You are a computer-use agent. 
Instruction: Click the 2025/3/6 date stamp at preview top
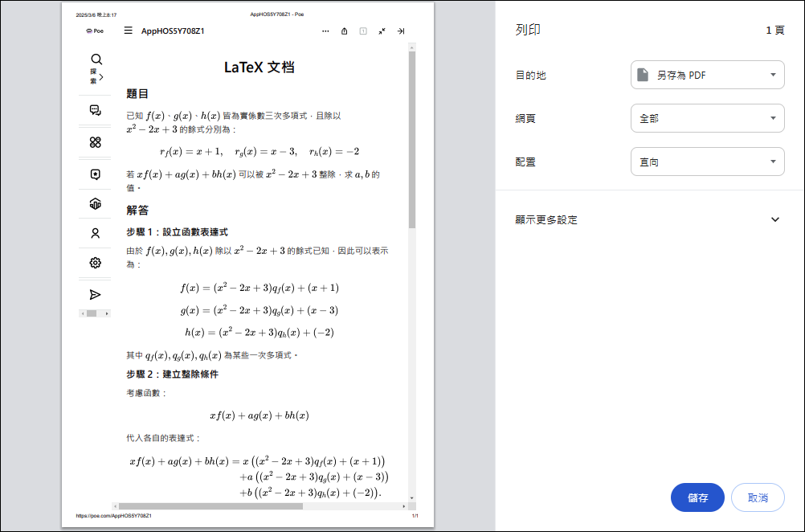[96, 15]
